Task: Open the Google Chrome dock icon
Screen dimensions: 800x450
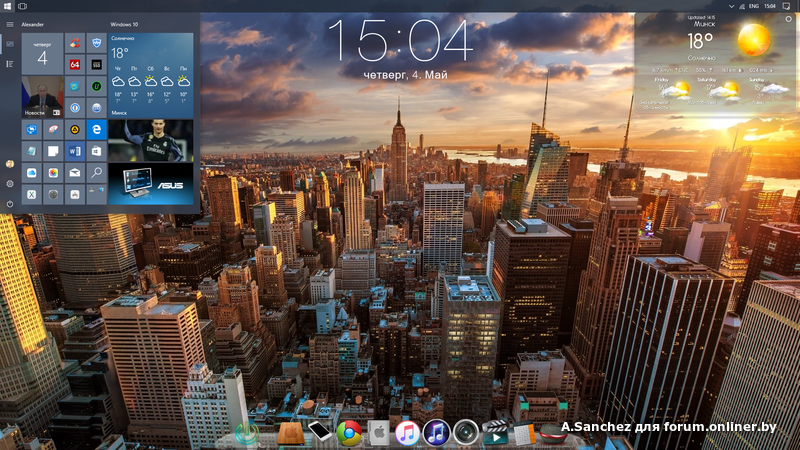Action: pyautogui.click(x=349, y=432)
